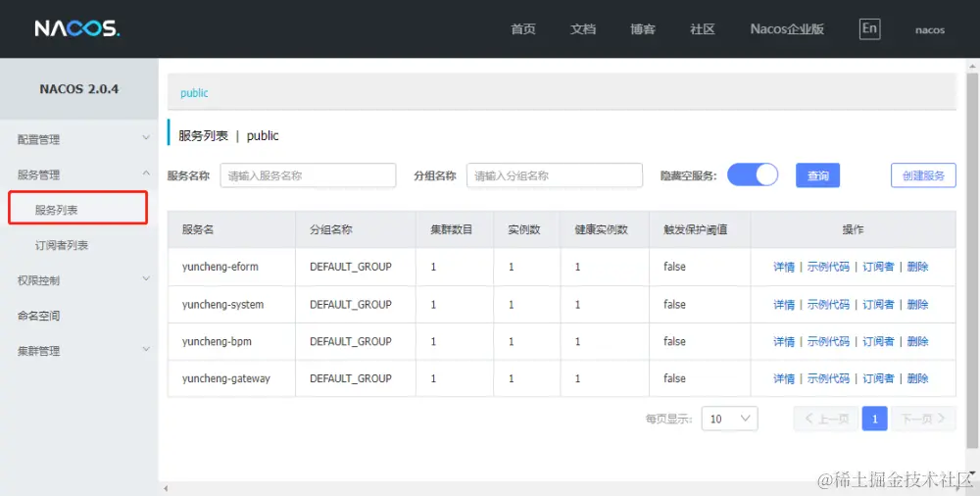Open 示例代码 for yuncheng-gateway
Screen dimensions: 980x496
(x=828, y=378)
